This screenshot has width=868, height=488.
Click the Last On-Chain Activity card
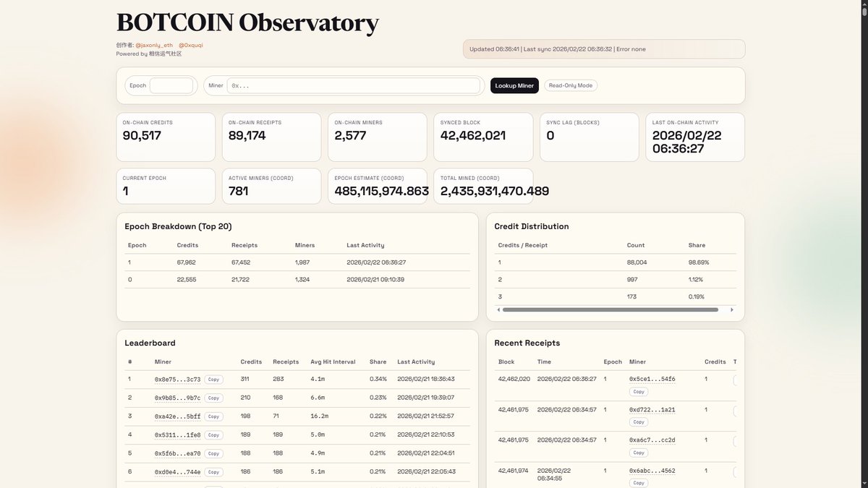695,137
